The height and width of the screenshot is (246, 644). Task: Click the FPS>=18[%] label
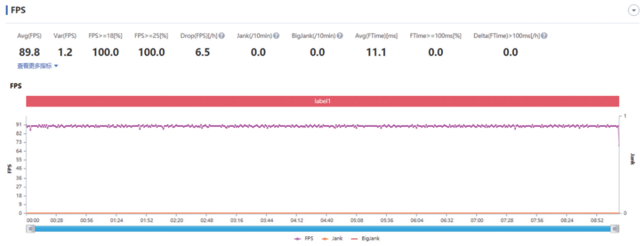pyautogui.click(x=106, y=35)
